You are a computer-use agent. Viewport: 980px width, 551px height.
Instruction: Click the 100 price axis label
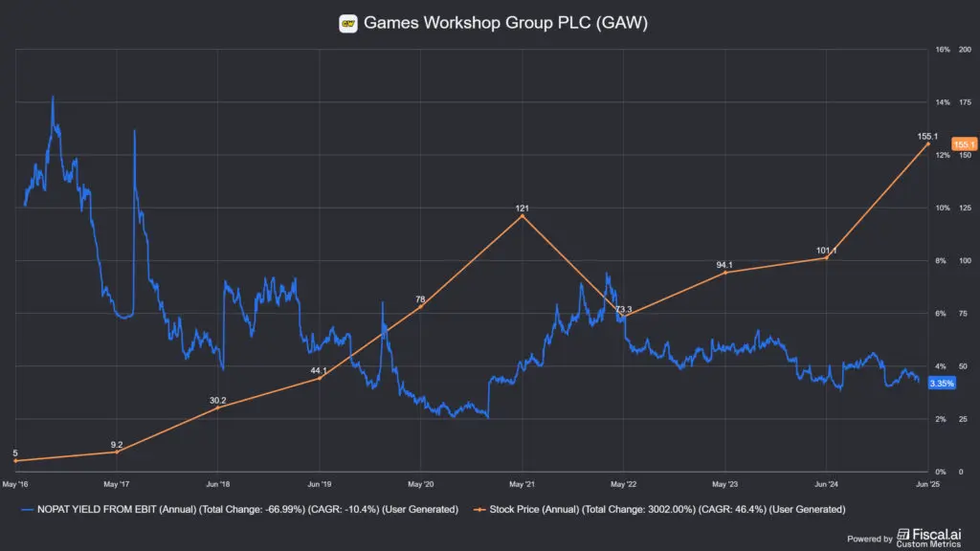[965, 260]
